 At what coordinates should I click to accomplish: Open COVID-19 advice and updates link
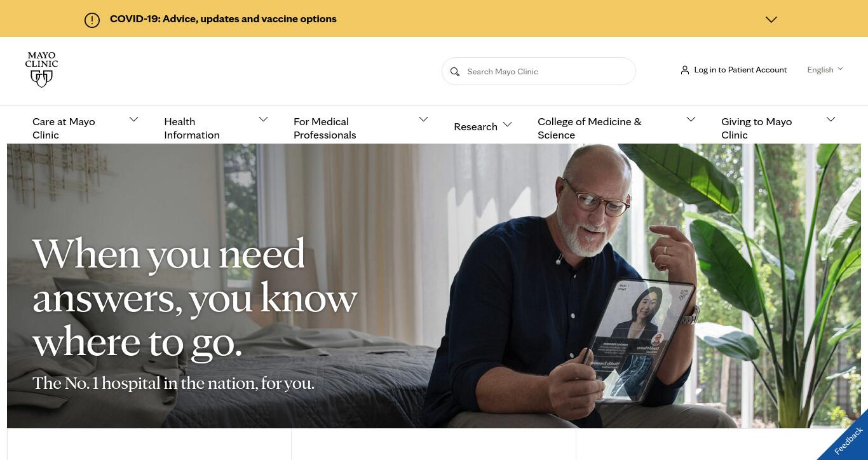click(x=223, y=19)
